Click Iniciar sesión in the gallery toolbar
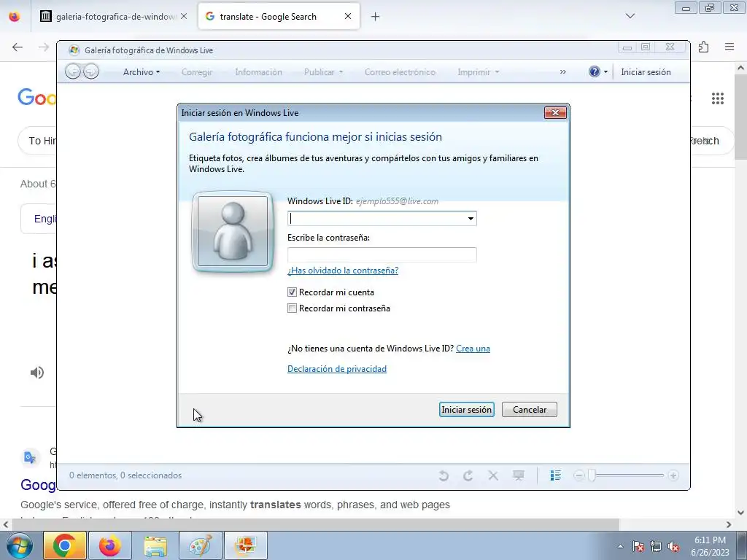747x560 pixels. click(646, 72)
